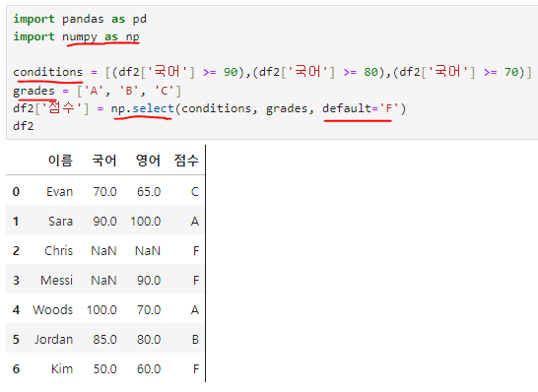Click Sara's 영어 value 100.0

coord(146,222)
